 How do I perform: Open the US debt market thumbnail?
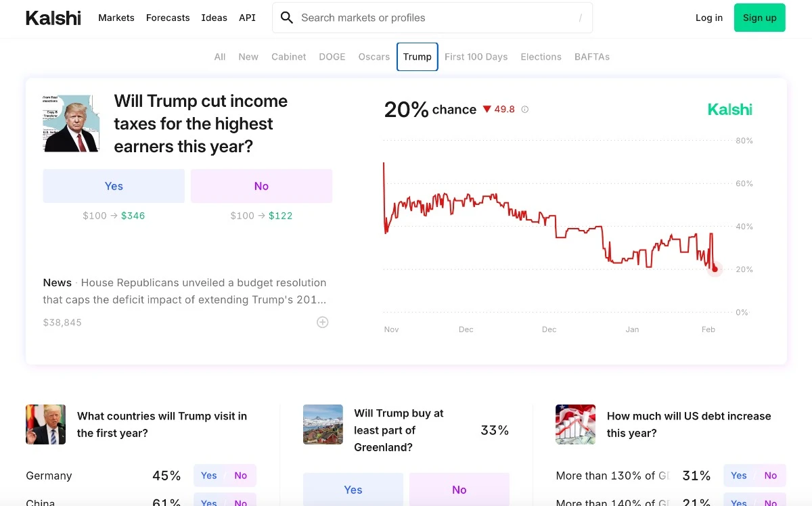575,424
